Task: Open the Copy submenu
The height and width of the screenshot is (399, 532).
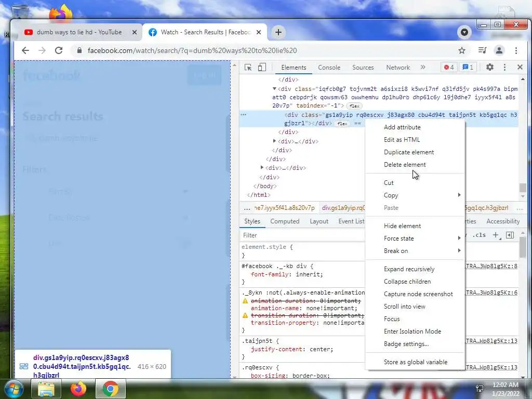Action: pos(415,195)
